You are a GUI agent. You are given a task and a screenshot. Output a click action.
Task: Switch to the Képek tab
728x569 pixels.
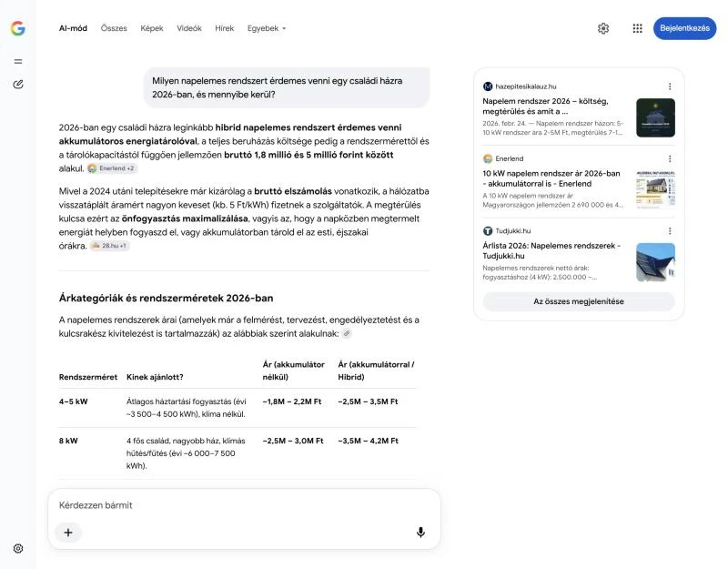152,28
